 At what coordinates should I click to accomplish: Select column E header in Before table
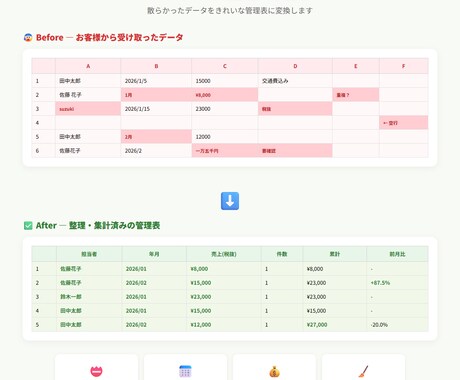point(356,66)
